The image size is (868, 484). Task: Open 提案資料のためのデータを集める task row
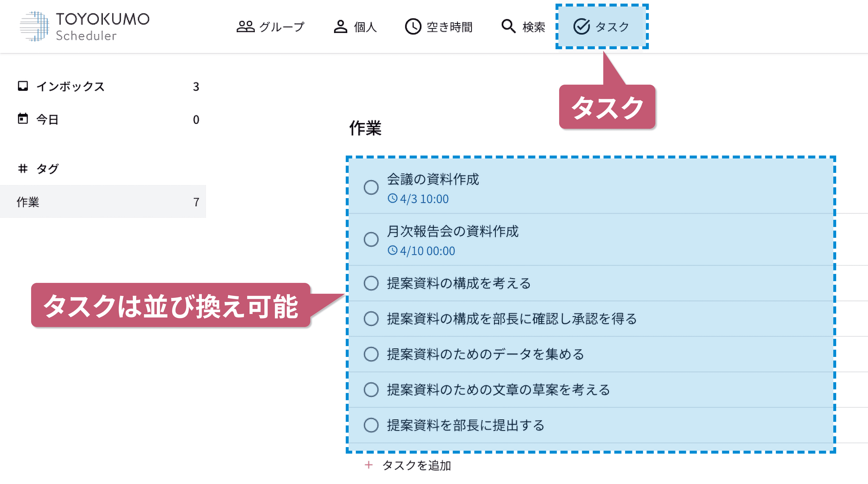[591, 354]
